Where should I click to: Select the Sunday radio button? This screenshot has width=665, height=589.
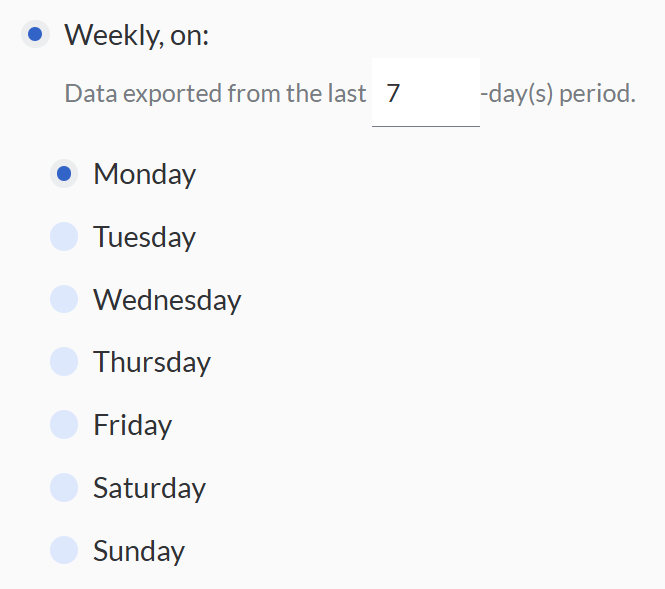point(64,551)
